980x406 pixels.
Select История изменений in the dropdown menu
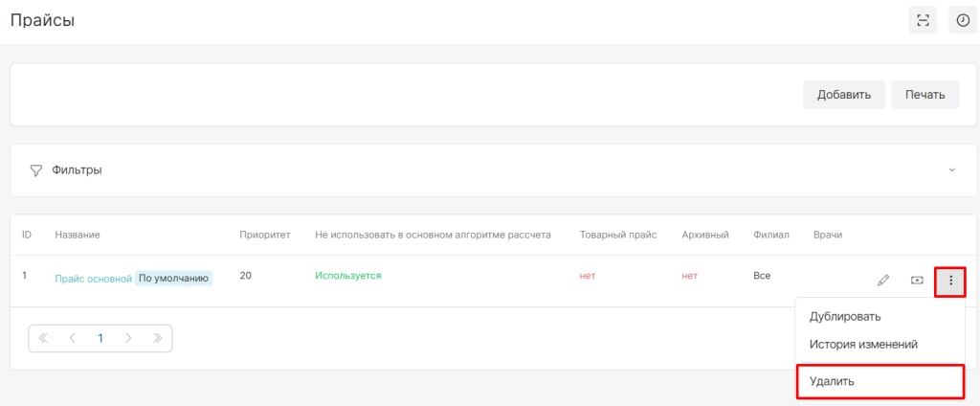(863, 345)
